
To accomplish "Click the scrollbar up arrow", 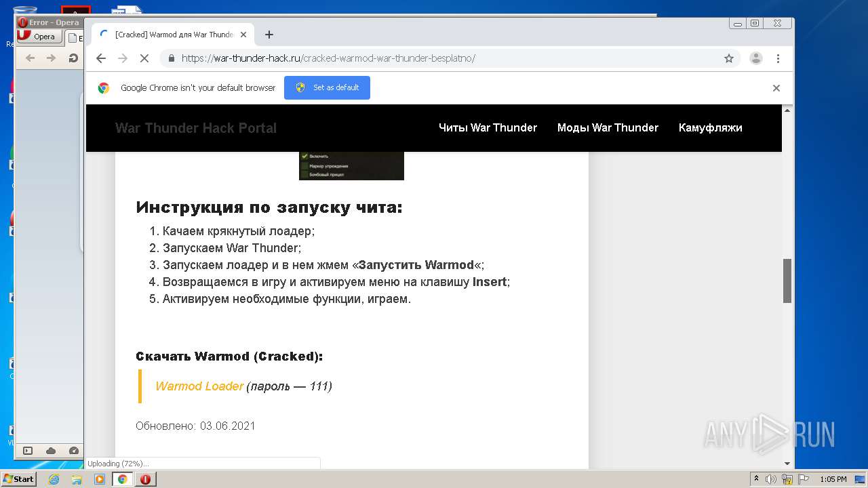I will click(787, 109).
